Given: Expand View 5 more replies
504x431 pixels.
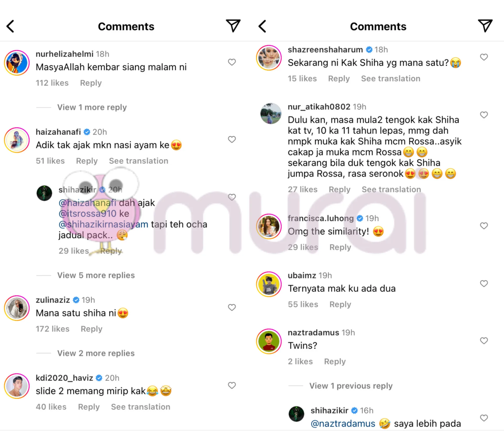Looking at the screenshot, I should click(x=96, y=275).
